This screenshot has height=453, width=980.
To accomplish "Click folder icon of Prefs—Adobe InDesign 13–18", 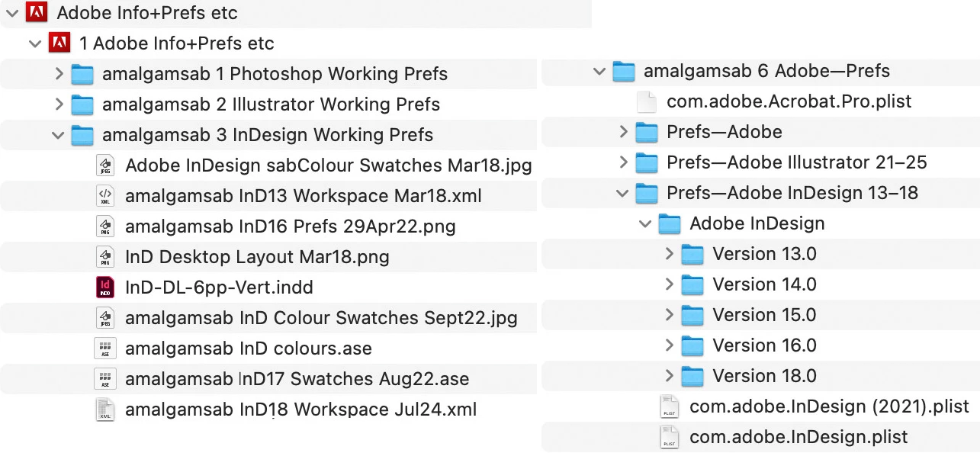I will coord(647,193).
